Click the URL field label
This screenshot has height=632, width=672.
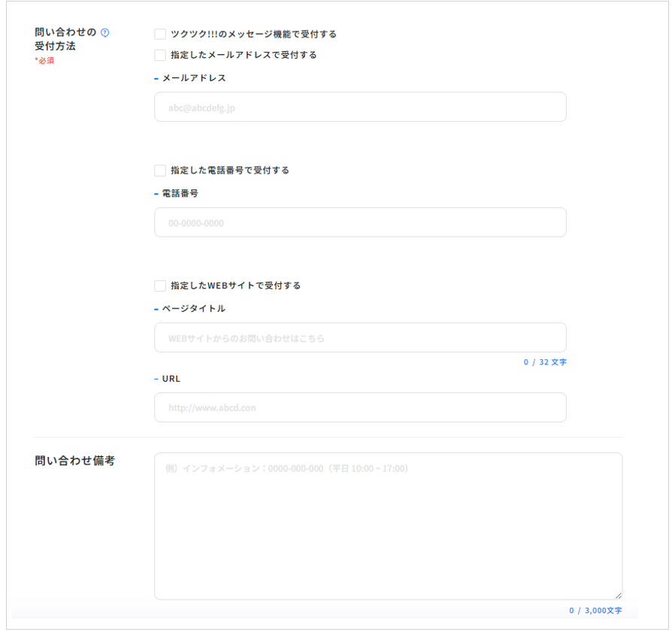tap(171, 379)
